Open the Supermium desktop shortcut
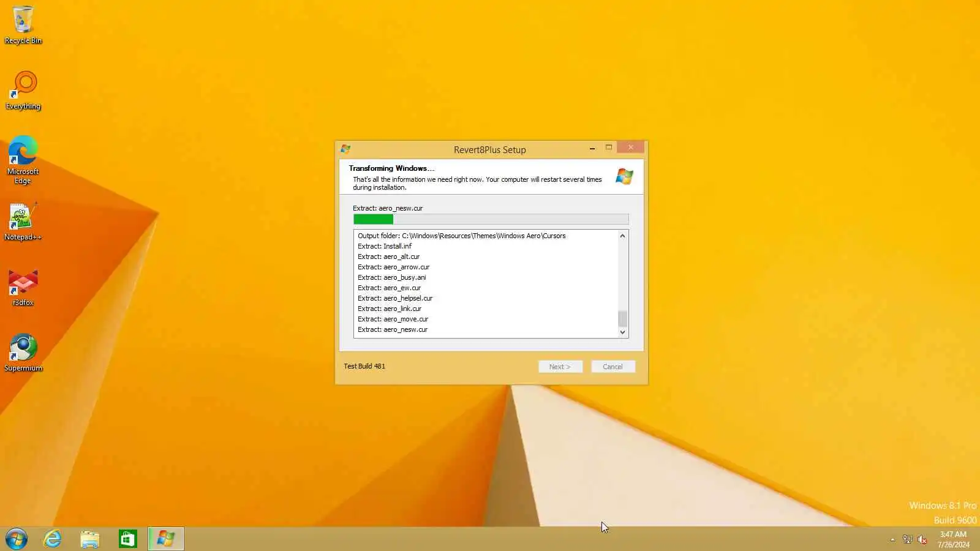Viewport: 980px width, 551px height. 23,353
